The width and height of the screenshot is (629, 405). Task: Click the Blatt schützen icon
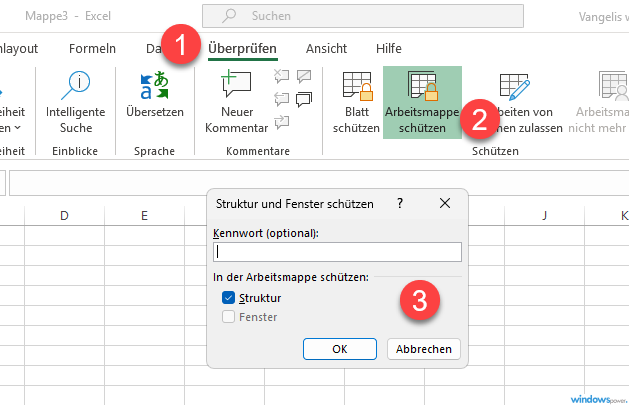coord(357,88)
